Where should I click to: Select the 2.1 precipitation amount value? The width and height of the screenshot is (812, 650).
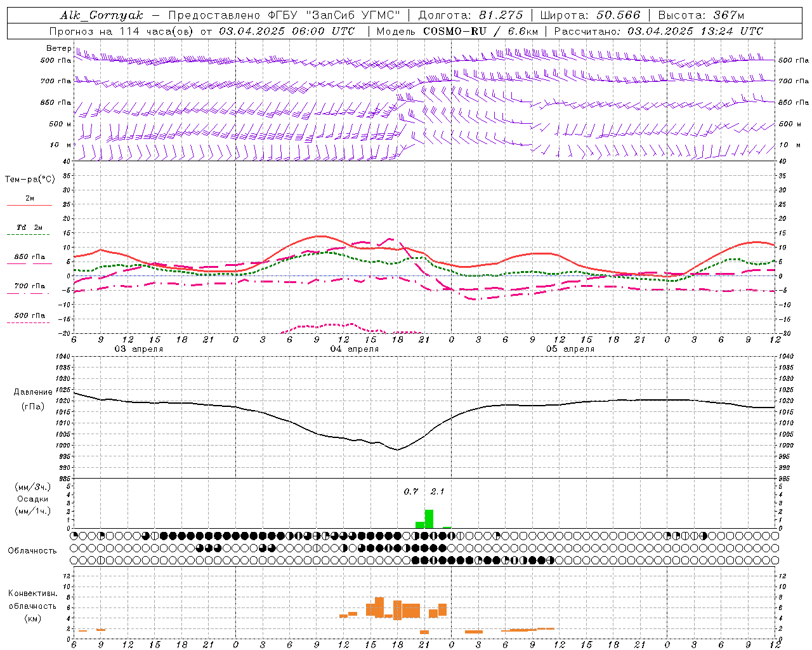[437, 491]
